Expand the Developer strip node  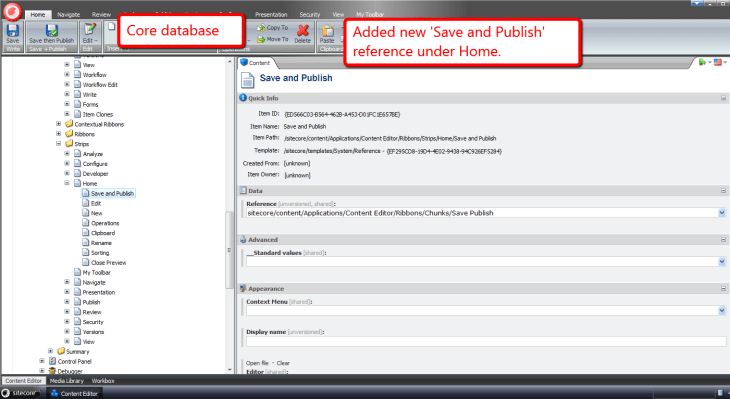(x=67, y=174)
